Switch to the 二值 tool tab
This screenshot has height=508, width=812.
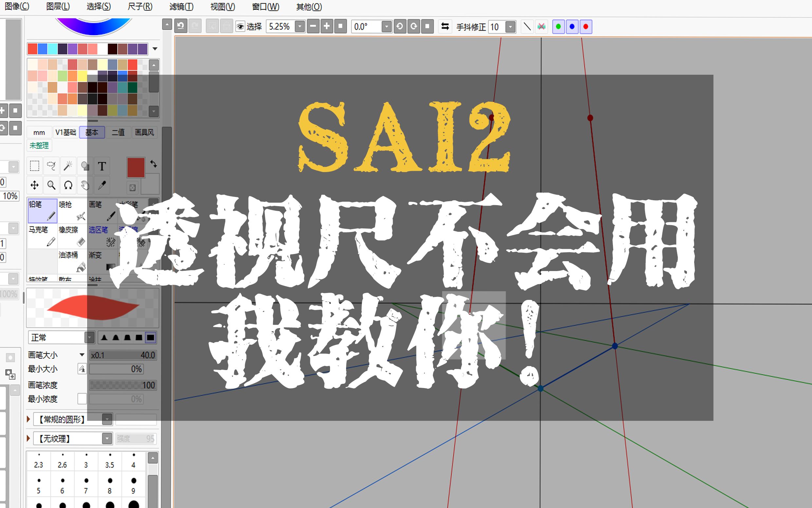(x=118, y=132)
